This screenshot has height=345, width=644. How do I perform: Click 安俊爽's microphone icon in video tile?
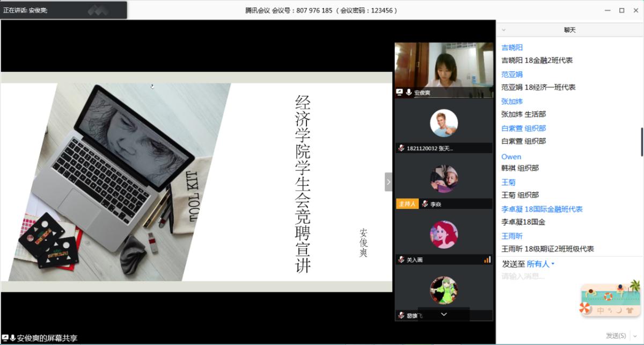pyautogui.click(x=409, y=92)
